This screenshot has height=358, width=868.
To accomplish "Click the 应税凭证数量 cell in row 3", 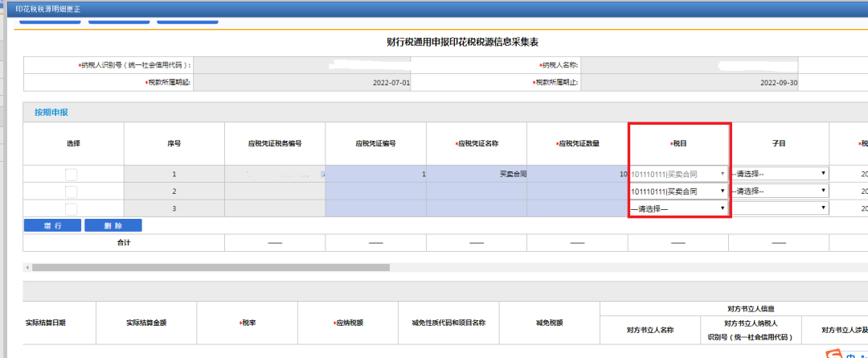I will tap(577, 208).
